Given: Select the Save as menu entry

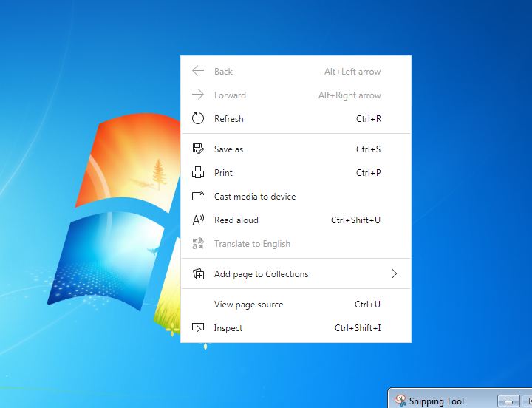Looking at the screenshot, I should [296, 149].
